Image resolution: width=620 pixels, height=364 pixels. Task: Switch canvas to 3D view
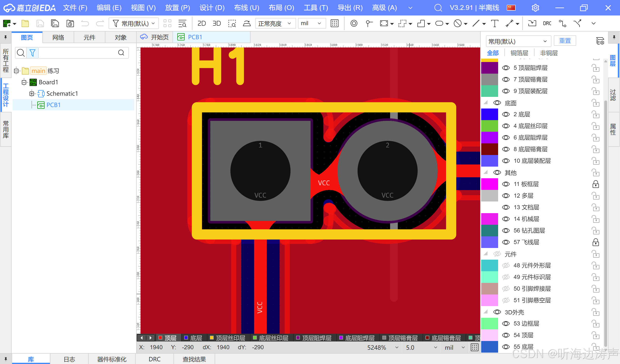(217, 23)
